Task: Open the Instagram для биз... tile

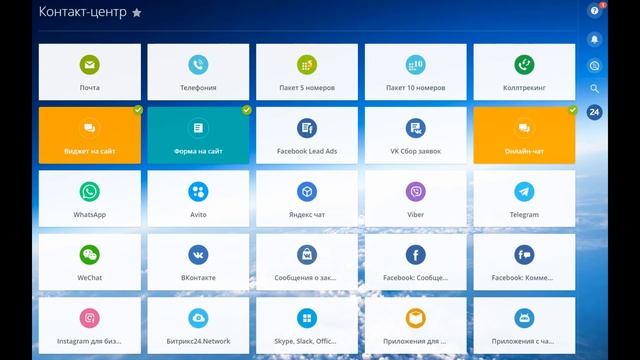Action: point(89,325)
